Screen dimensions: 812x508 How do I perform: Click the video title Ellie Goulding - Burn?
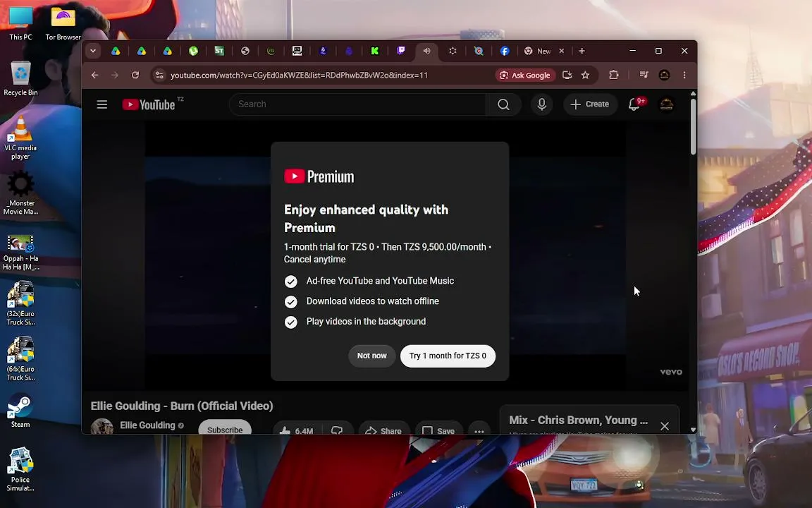[x=182, y=406]
